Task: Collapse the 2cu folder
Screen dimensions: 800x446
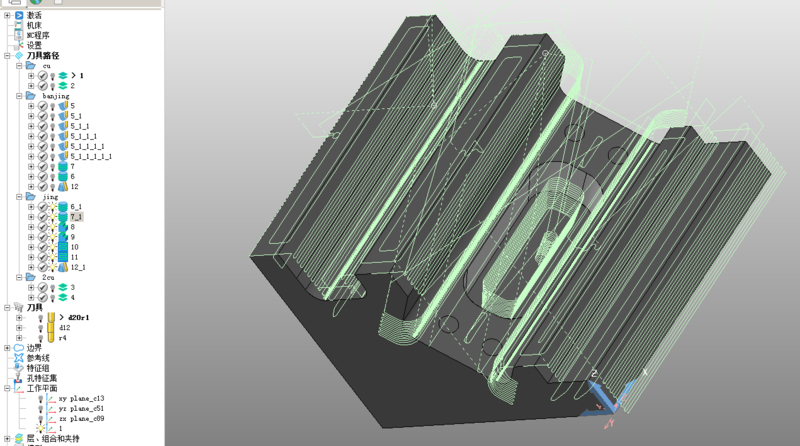Action: (19, 277)
